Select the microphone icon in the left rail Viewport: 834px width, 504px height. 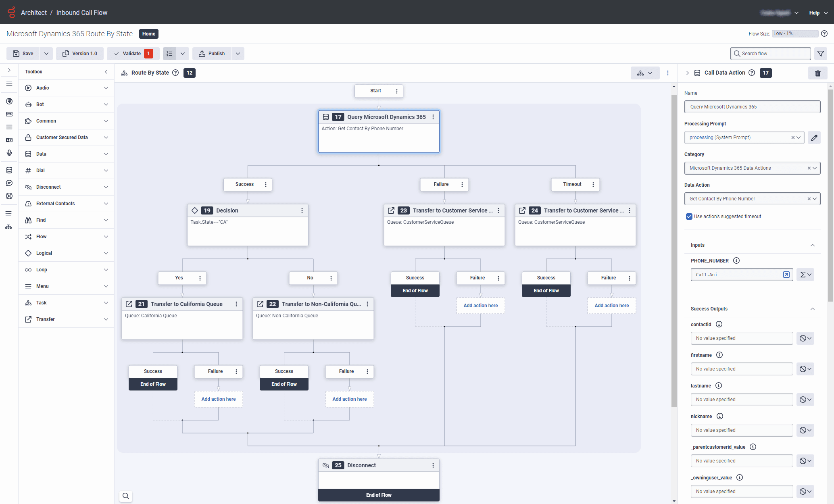click(9, 153)
